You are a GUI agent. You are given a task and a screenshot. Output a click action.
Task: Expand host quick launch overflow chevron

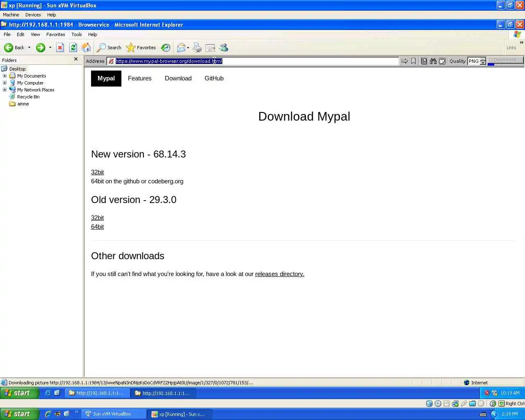76,412
